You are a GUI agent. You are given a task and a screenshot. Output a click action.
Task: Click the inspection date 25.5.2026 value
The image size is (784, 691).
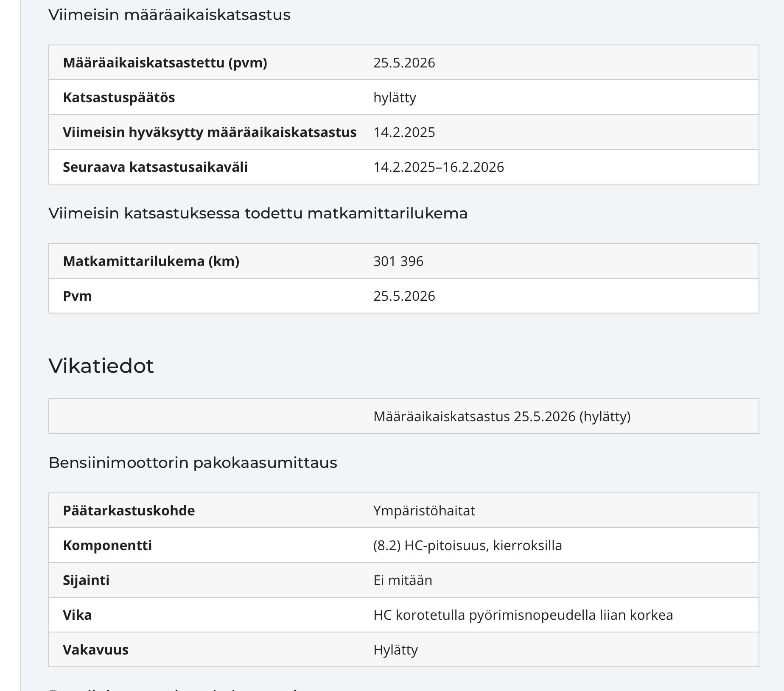[x=404, y=63]
